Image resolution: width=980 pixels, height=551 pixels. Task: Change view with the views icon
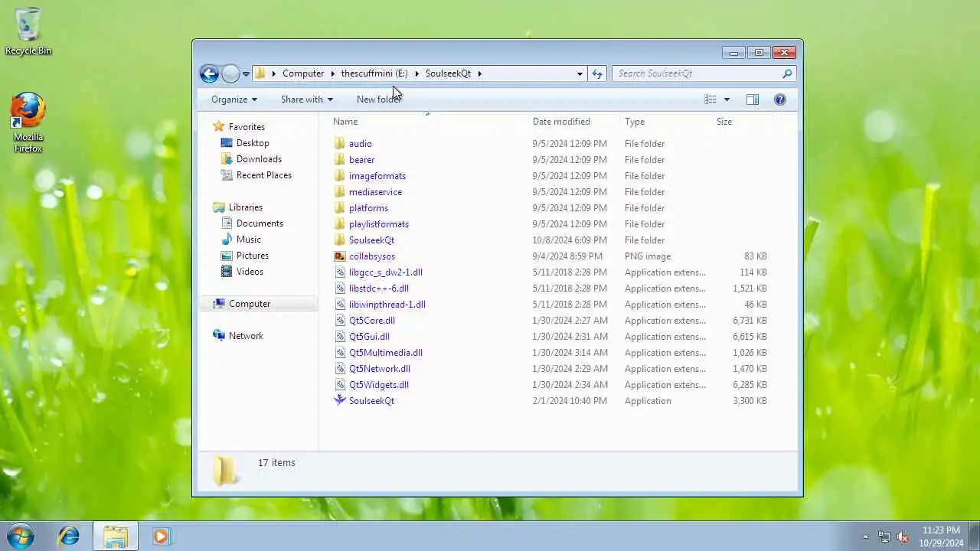point(710,99)
